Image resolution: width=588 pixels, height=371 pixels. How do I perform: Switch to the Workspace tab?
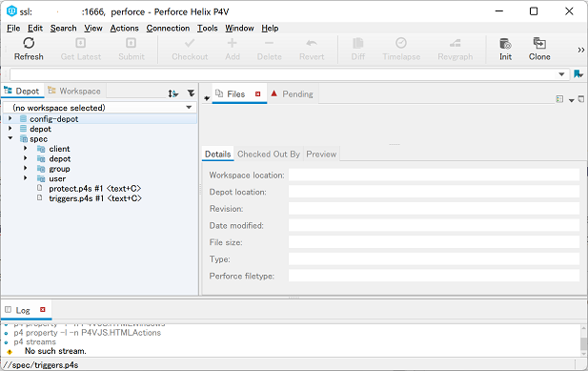(74, 92)
